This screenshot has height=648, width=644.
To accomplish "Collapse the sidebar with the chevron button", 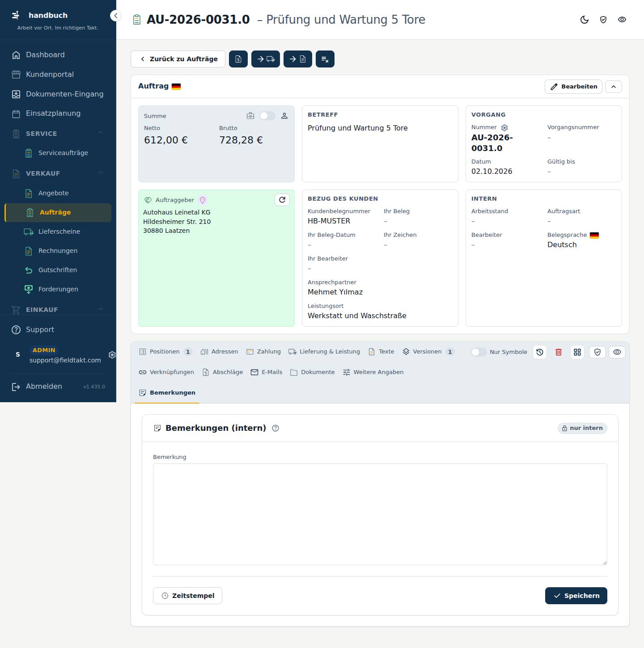I will coord(116,16).
